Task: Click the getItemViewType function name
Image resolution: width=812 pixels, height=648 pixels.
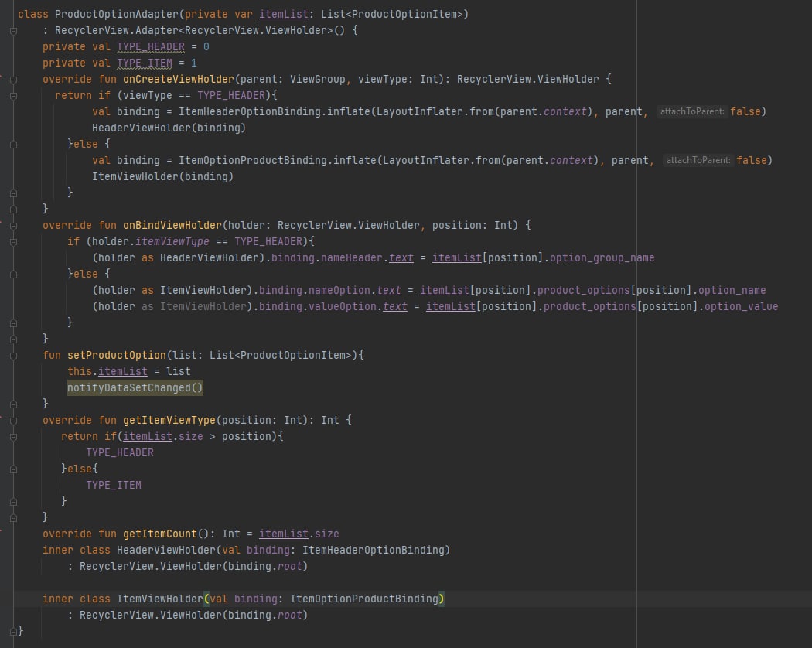Action: pyautogui.click(x=169, y=420)
